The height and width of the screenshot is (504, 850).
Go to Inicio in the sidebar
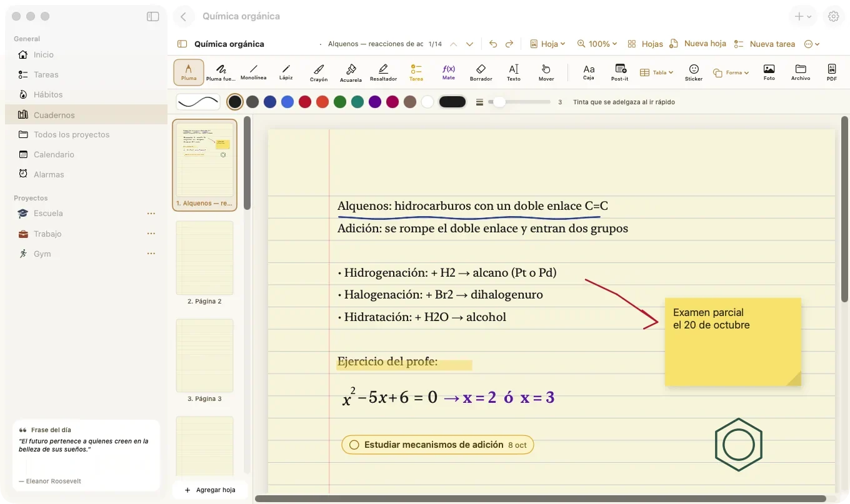86,54
